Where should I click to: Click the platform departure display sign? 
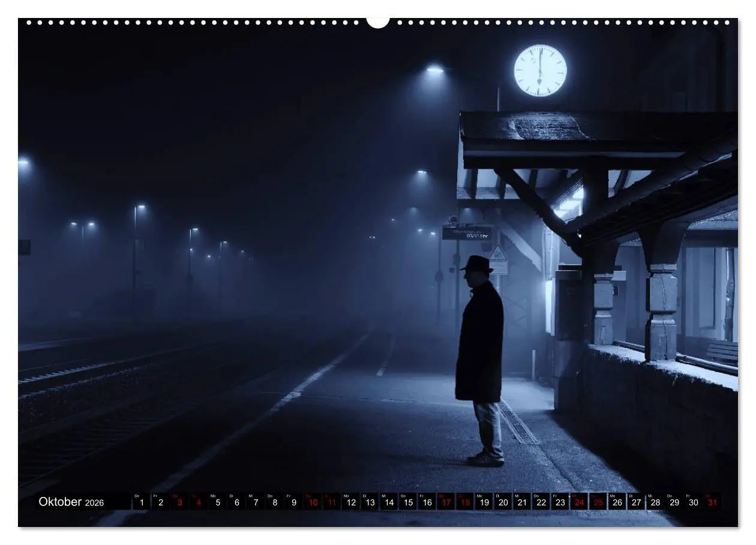[x=467, y=233]
